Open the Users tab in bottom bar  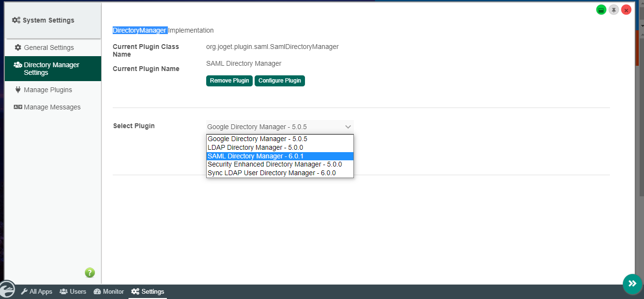coord(73,291)
